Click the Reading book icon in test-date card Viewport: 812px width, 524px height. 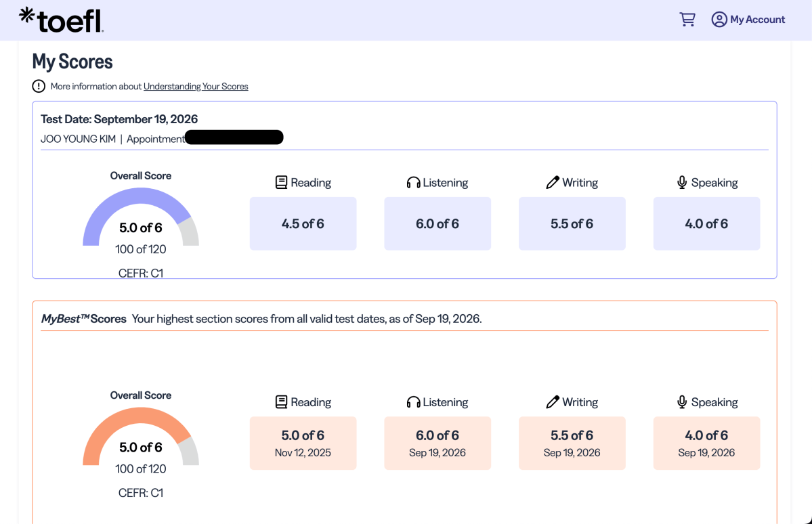[281, 182]
